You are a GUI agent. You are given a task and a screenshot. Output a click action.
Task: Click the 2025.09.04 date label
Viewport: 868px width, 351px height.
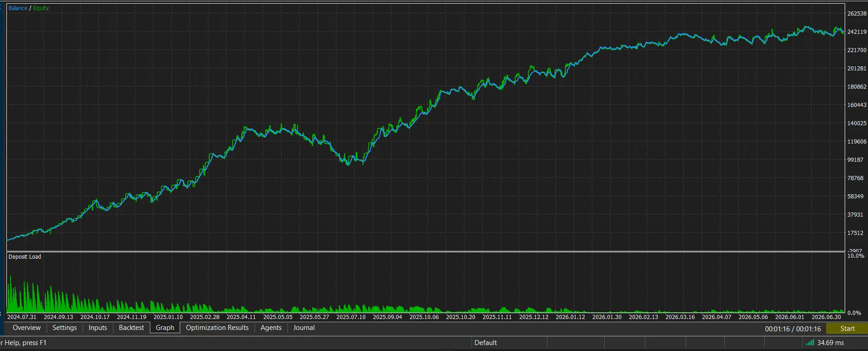click(x=388, y=317)
